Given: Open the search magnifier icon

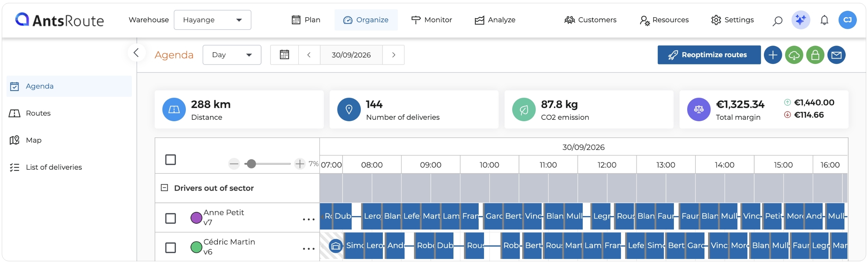Looking at the screenshot, I should pos(777,21).
